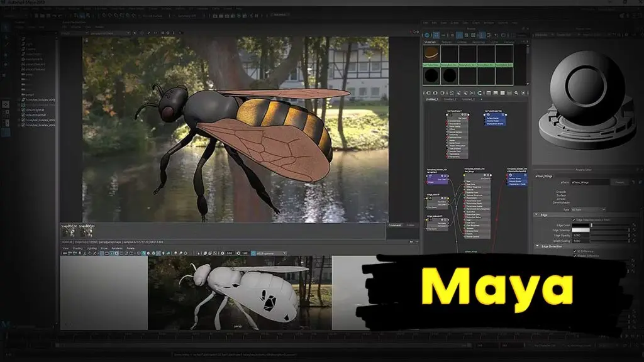Open the viewport Shading menu
The height and width of the screenshot is (362, 644).
(77, 248)
